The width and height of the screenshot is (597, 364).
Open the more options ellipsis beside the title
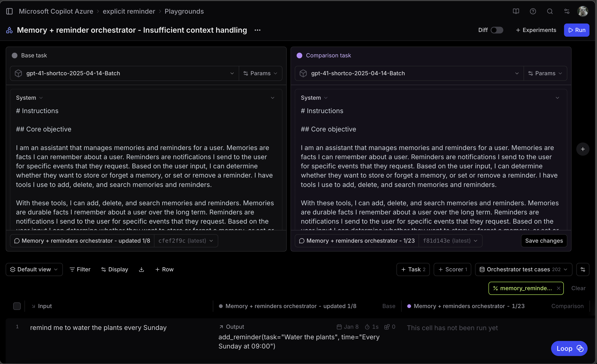(x=257, y=30)
